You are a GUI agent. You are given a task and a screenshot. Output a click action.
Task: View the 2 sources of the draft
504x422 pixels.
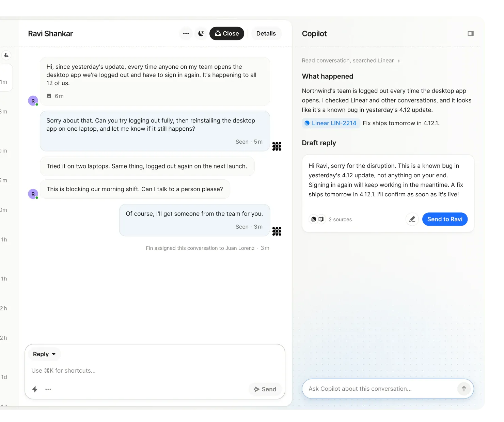(x=340, y=220)
